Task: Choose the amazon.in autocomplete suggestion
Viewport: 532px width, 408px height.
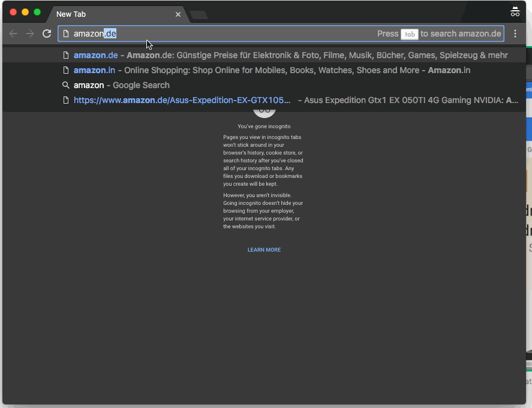Action: [x=264, y=70]
